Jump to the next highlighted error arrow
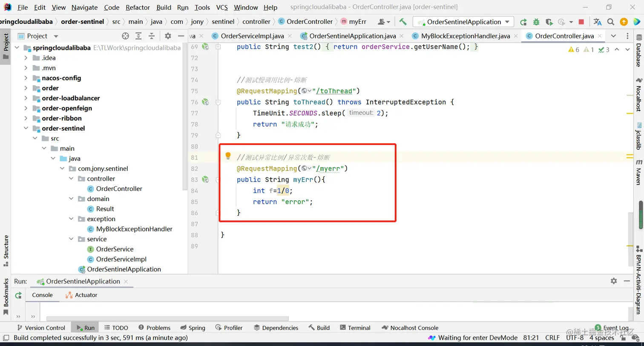Image resolution: width=644 pixels, height=346 pixels. (627, 50)
